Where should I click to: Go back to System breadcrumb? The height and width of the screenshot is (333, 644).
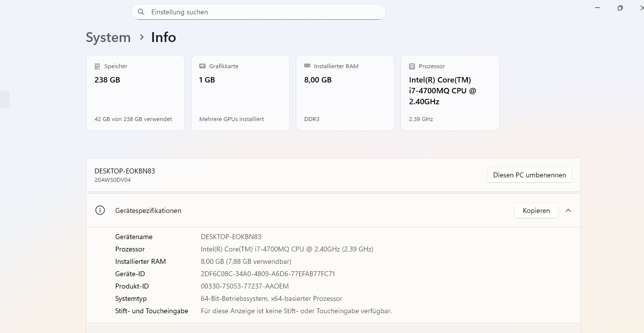(x=108, y=38)
